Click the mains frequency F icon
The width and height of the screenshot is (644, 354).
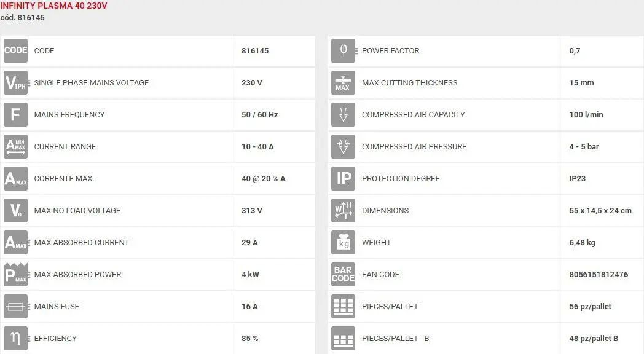15,114
